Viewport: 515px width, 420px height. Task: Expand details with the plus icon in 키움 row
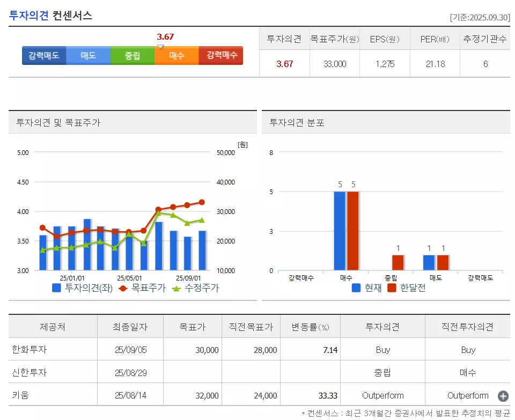tap(502, 396)
